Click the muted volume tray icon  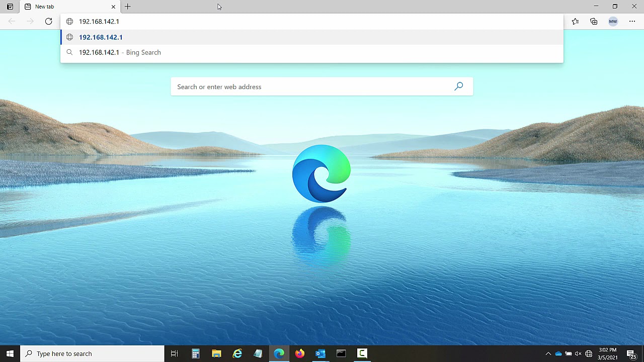[x=578, y=353]
